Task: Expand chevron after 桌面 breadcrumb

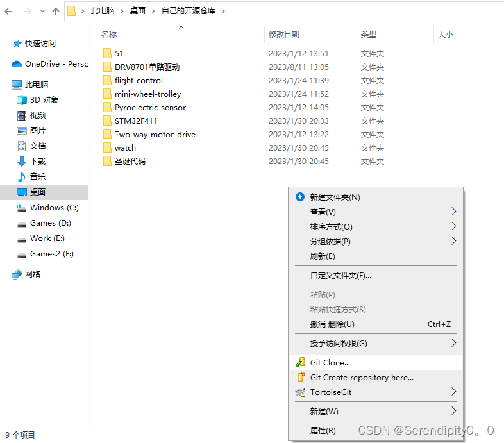Action: (153, 12)
